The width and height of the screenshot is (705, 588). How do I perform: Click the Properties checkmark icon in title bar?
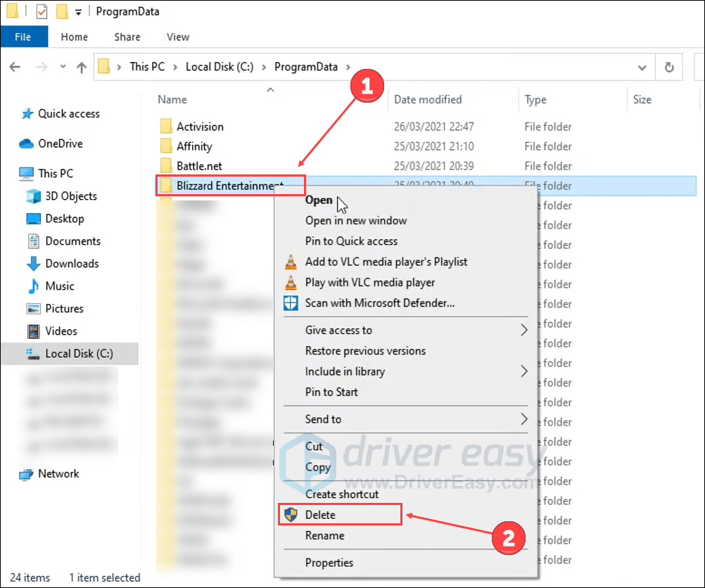point(42,12)
